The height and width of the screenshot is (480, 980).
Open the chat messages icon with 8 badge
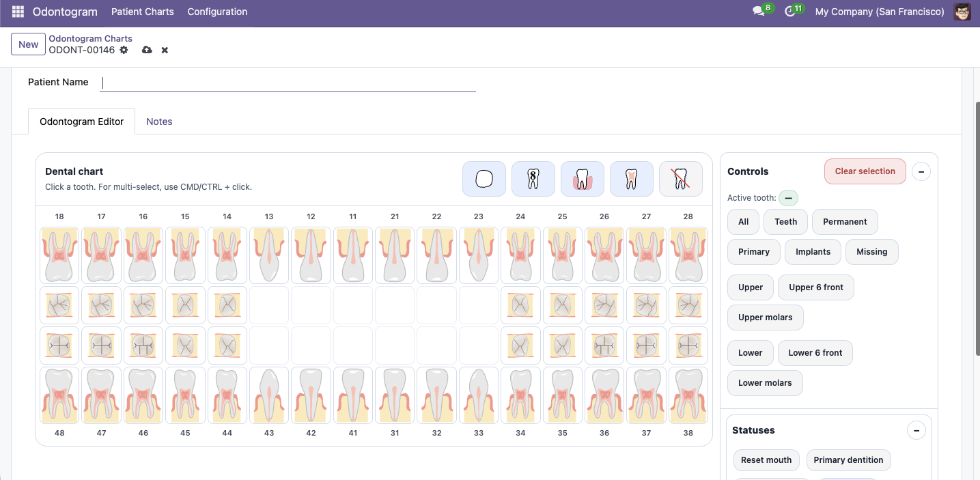(x=759, y=12)
